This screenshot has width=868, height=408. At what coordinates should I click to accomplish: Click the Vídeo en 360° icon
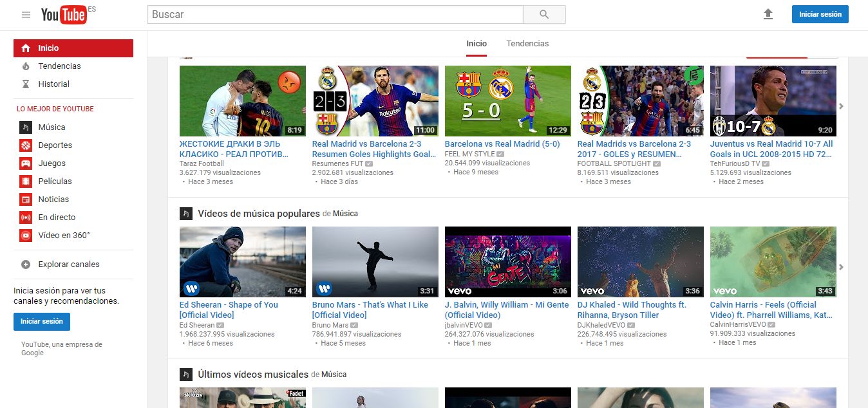tap(26, 236)
